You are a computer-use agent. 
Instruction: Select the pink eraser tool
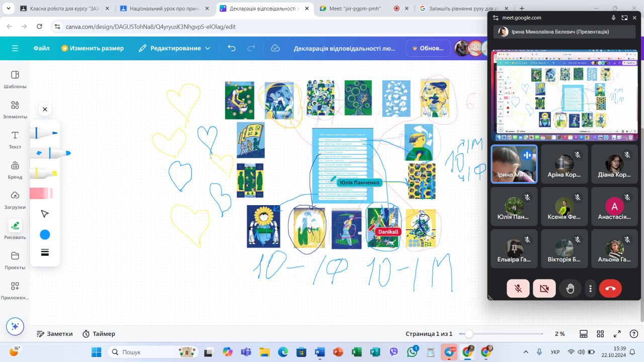[42, 194]
